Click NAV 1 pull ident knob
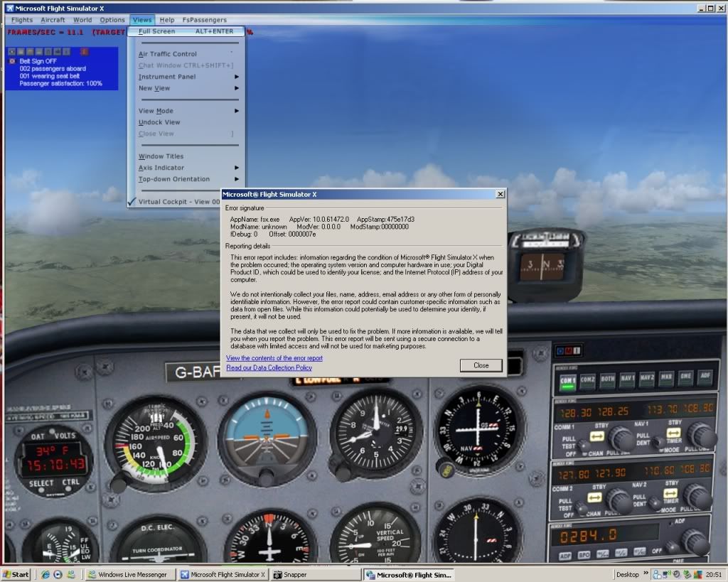 tap(658, 443)
